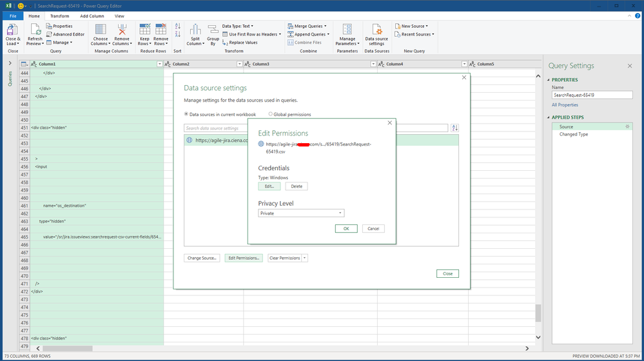Click the table icon at grid corner
Viewport: 644px width, 361px height.
click(24, 64)
